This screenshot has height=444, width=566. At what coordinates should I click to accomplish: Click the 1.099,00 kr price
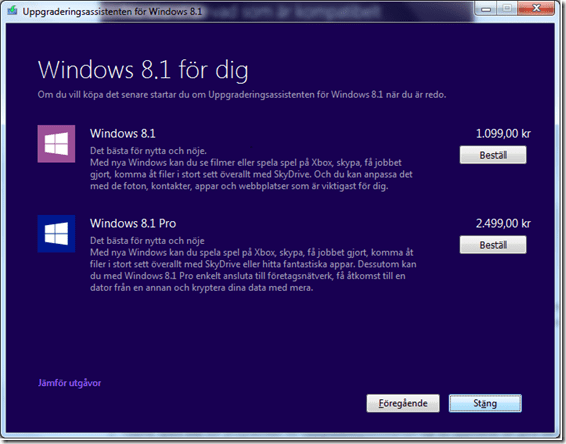pyautogui.click(x=503, y=134)
